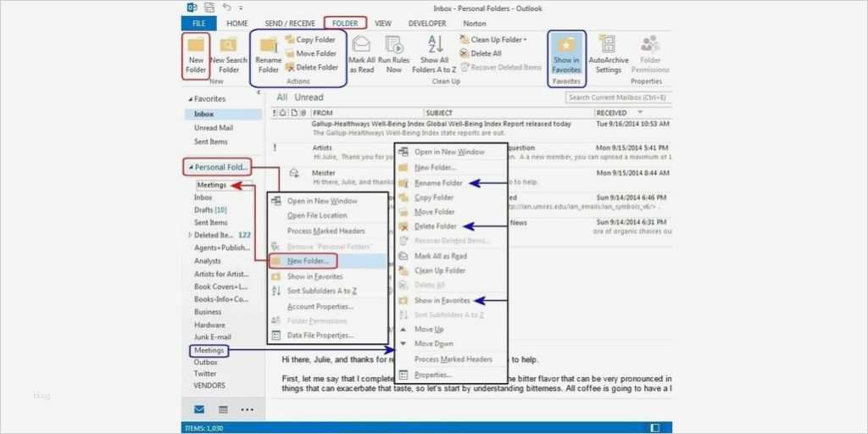Click the Outlook logo icon in the title bar
The image size is (868, 434).
[x=192, y=8]
